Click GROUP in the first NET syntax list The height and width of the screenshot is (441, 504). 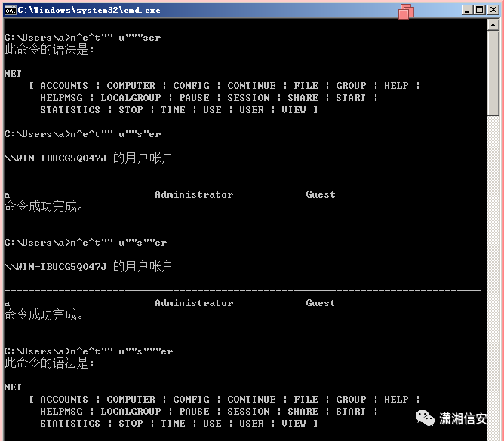(x=352, y=86)
